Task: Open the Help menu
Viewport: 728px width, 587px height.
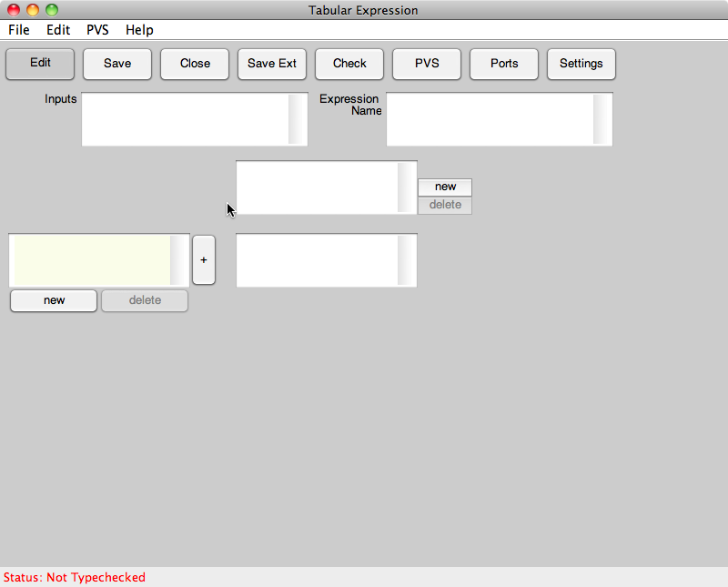Action: coord(139,30)
